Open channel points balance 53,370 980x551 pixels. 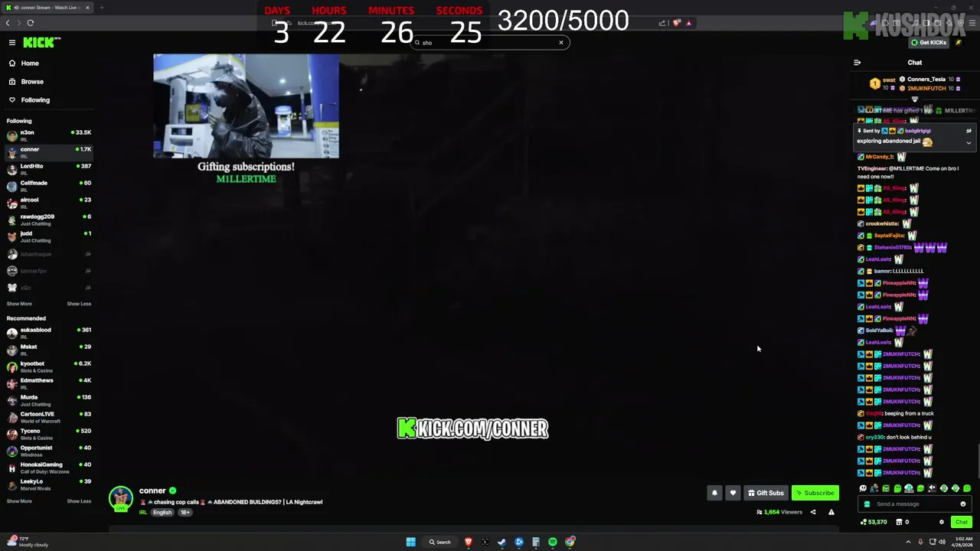(874, 522)
